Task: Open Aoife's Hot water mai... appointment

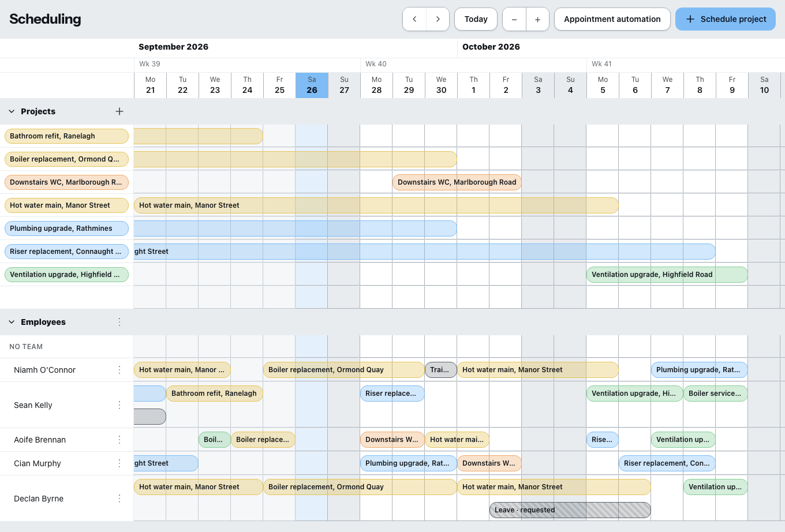Action: click(x=457, y=440)
